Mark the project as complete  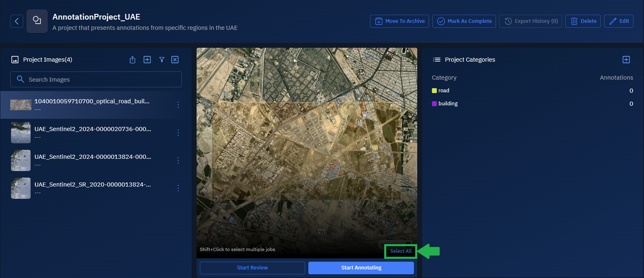(464, 21)
